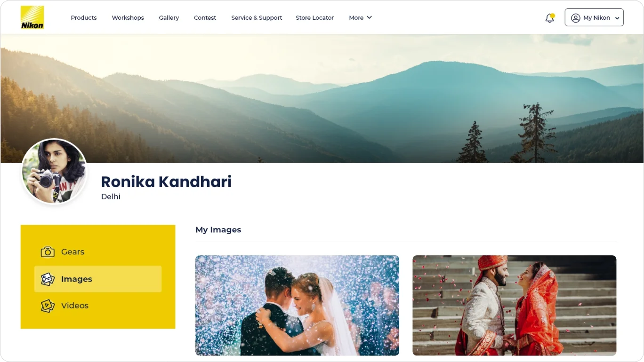
Task: Select the Images sidebar icon
Action: [x=48, y=279]
